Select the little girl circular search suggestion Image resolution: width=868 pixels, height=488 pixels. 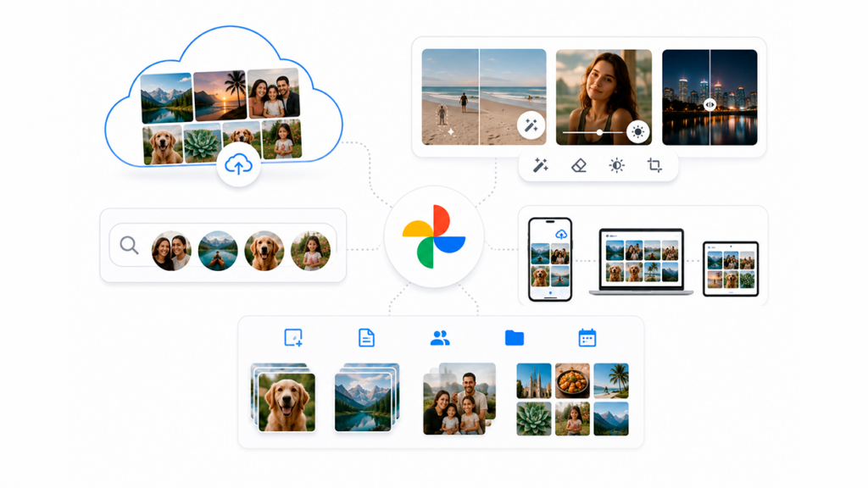point(310,251)
